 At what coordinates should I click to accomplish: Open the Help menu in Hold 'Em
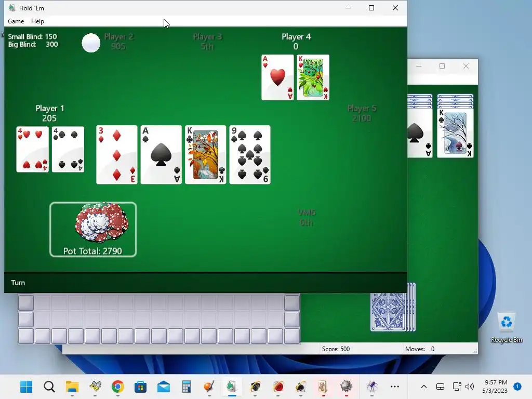[x=37, y=21]
